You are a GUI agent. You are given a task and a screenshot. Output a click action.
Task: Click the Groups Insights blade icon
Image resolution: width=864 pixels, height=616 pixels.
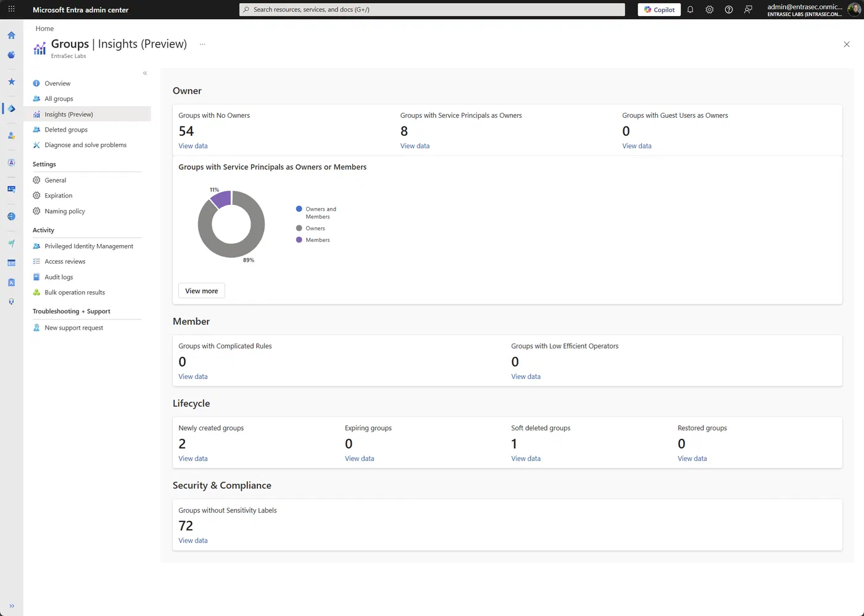pos(39,49)
